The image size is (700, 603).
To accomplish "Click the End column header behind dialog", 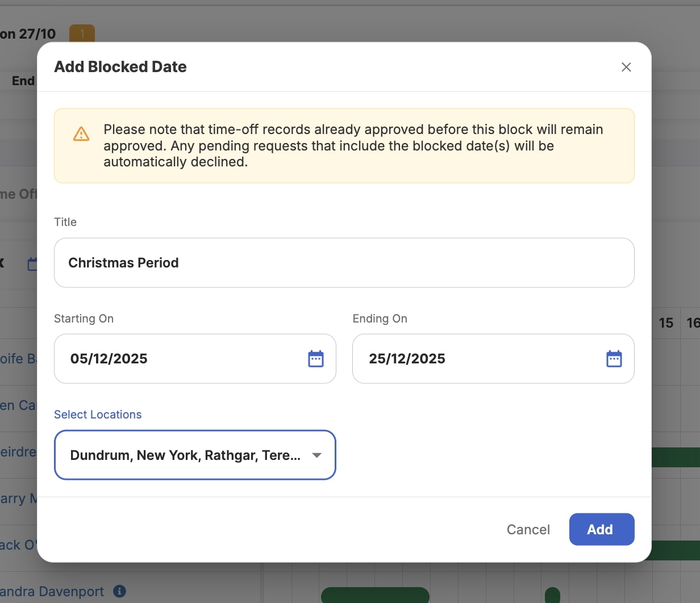I will point(23,81).
